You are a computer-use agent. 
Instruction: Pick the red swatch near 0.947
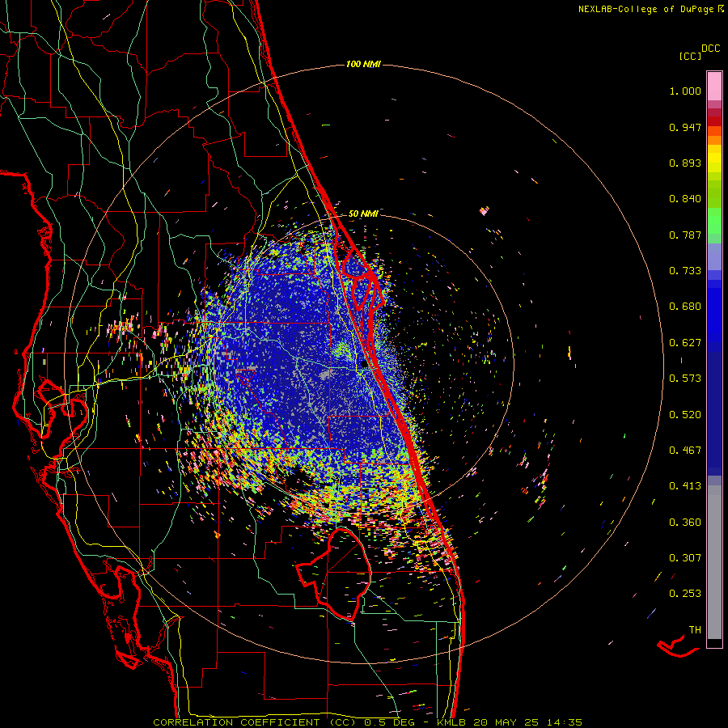[x=714, y=121]
